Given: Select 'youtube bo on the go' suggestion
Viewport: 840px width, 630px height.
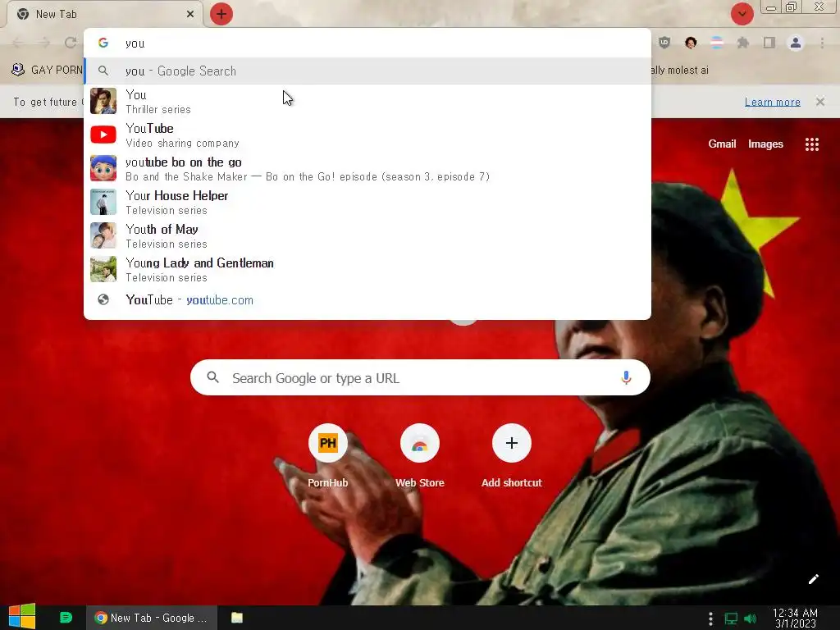Looking at the screenshot, I should [x=367, y=169].
